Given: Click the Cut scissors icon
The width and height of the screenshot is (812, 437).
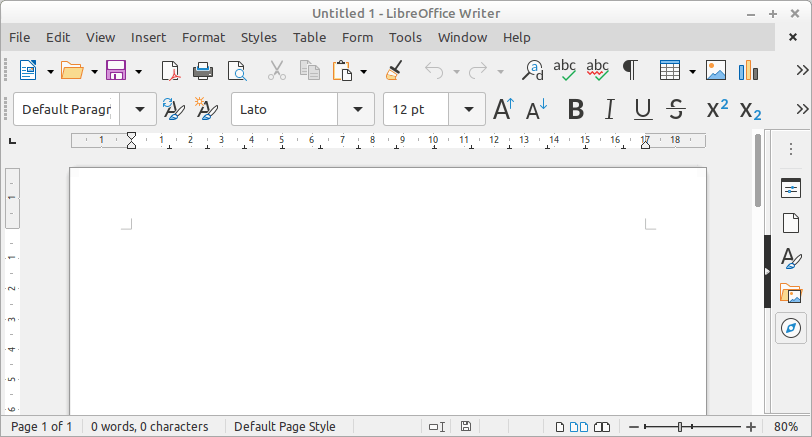Looking at the screenshot, I should pyautogui.click(x=277, y=70).
